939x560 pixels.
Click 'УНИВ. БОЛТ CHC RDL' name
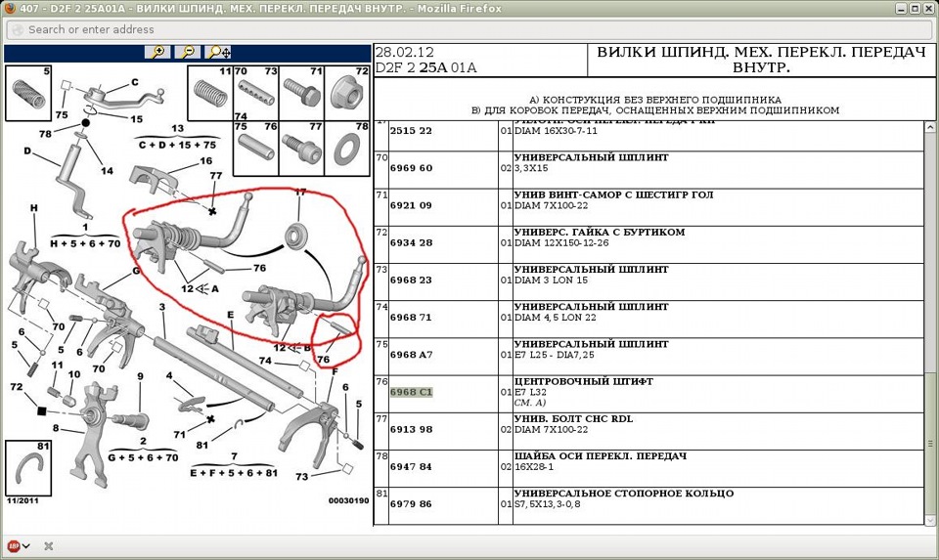click(x=574, y=419)
